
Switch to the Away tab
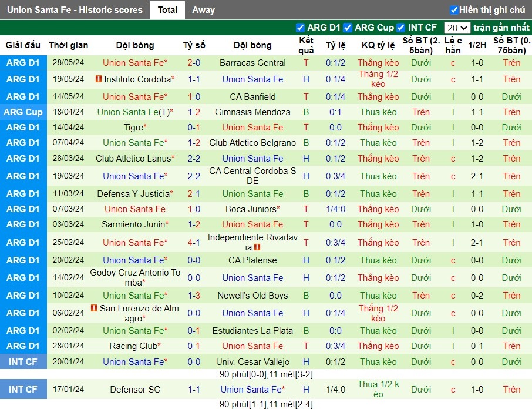(x=204, y=10)
